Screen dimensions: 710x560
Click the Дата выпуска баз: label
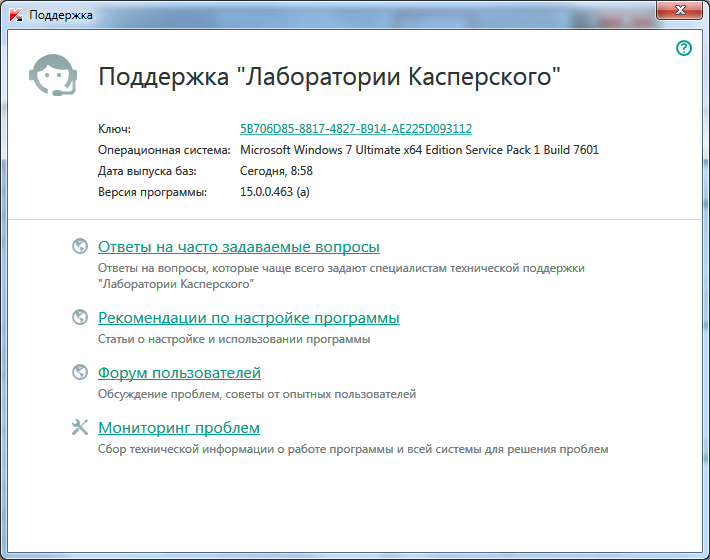click(x=147, y=171)
